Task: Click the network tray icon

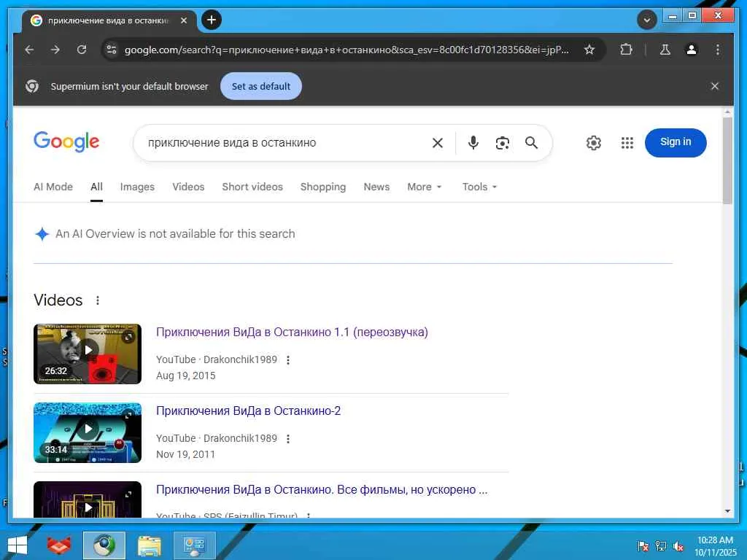Action: pos(661,545)
